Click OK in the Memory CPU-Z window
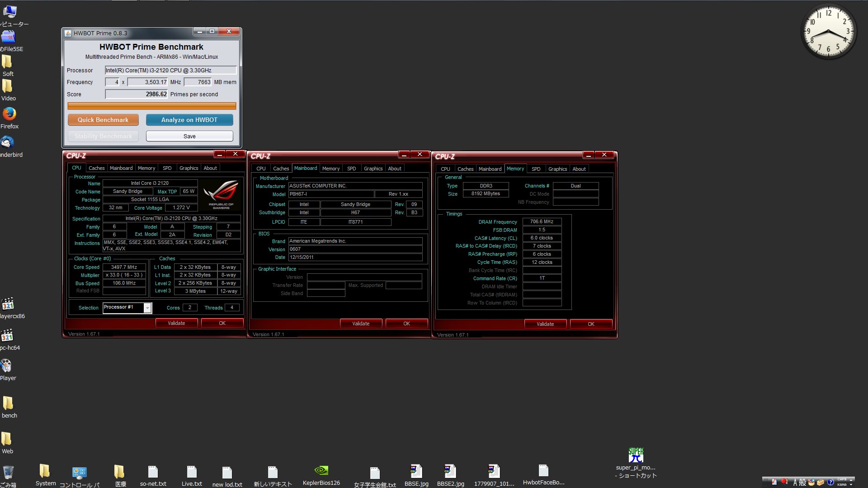 (x=591, y=324)
